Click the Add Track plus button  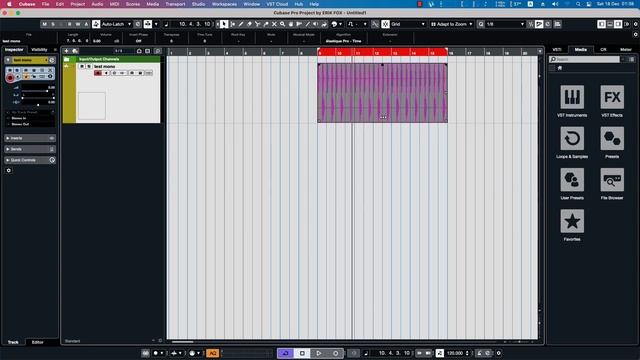(67, 51)
